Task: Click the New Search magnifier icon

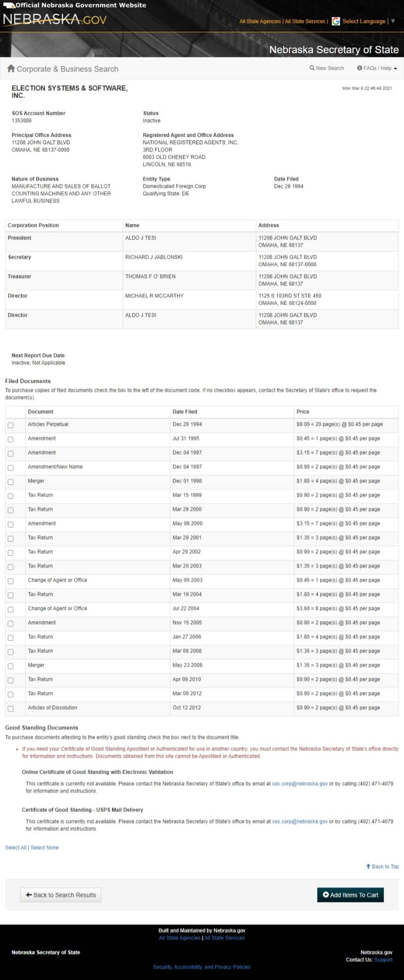Action: (312, 68)
